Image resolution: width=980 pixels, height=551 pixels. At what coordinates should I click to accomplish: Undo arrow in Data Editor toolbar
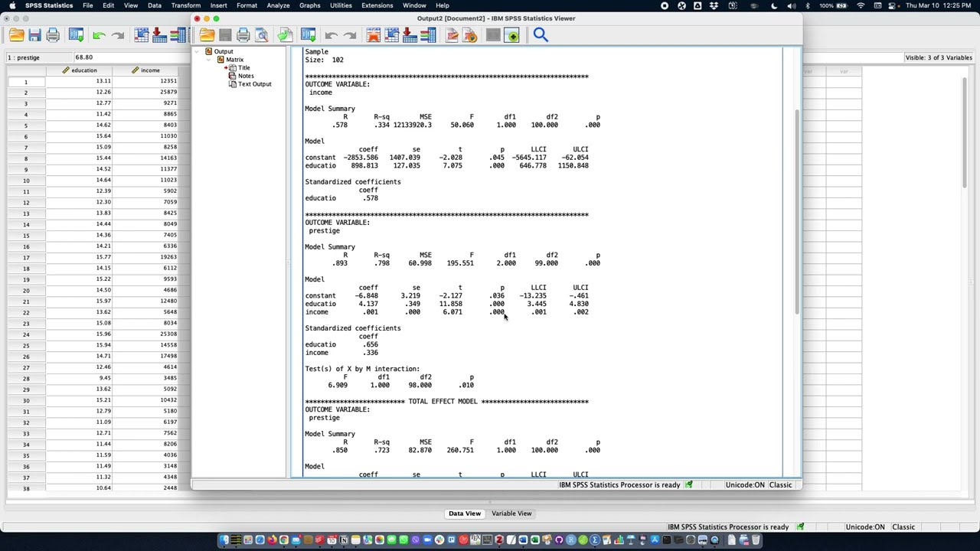(99, 35)
